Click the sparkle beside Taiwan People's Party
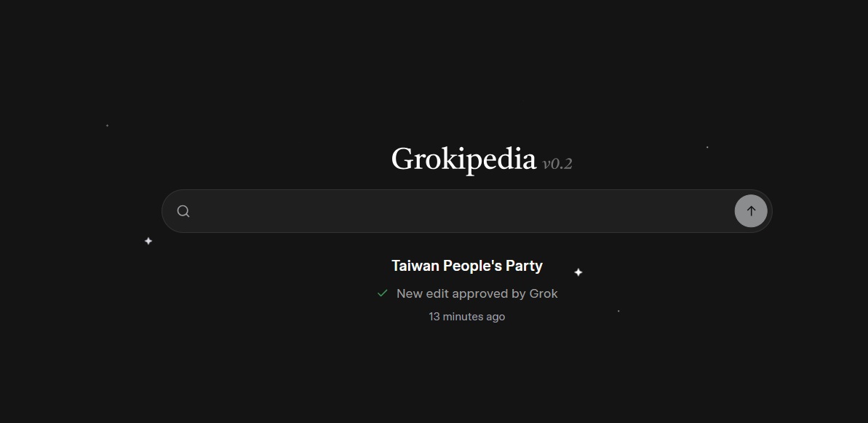The image size is (868, 423). 578,272
